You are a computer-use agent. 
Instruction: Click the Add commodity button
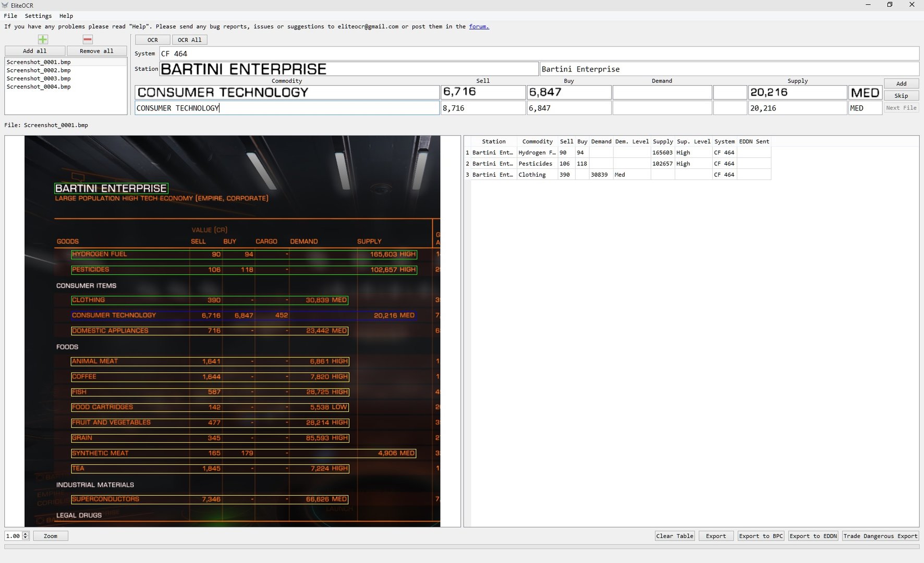(x=901, y=83)
